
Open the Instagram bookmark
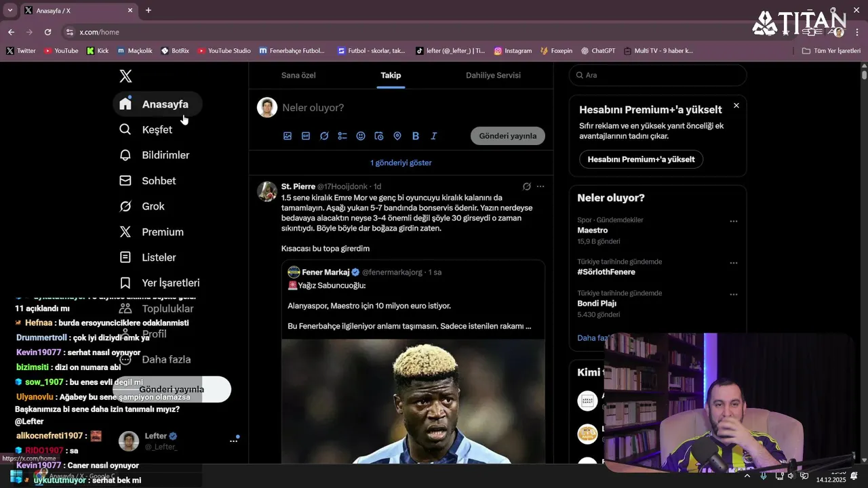pyautogui.click(x=513, y=51)
